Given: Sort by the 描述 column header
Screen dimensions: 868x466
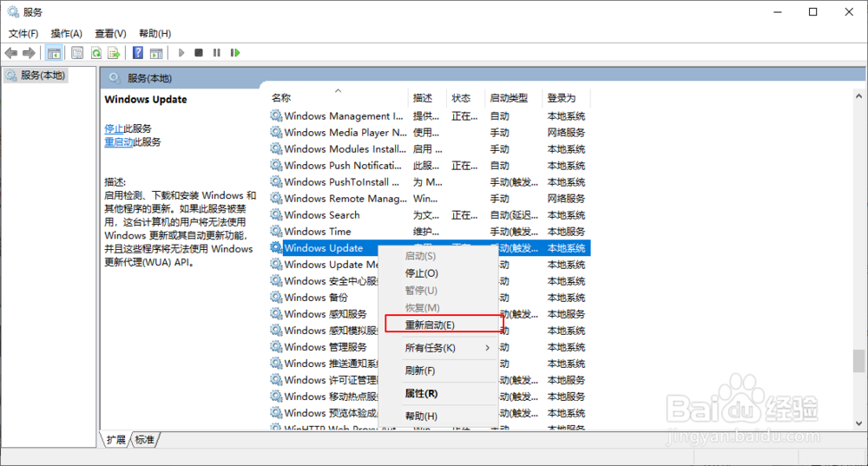Looking at the screenshot, I should (x=428, y=97).
